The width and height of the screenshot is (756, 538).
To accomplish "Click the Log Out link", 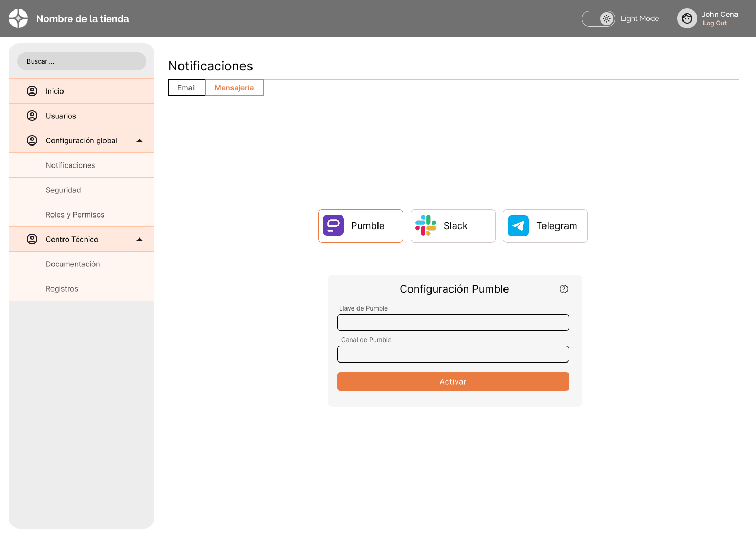I will click(715, 23).
